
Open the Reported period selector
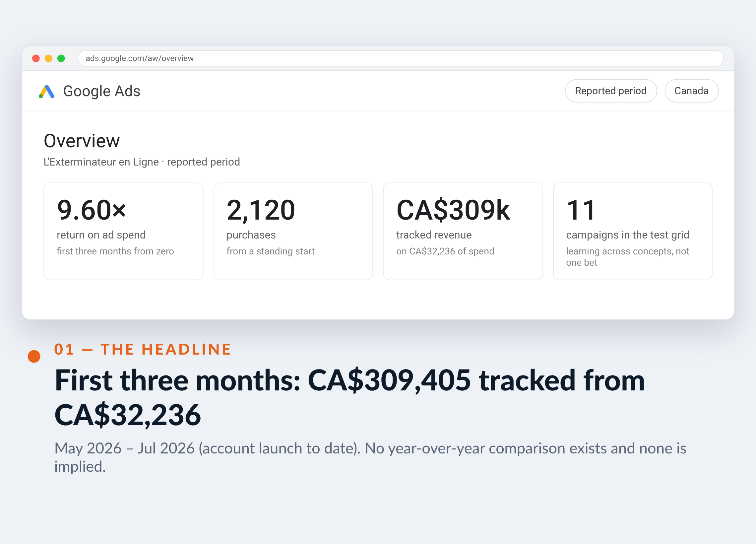click(611, 91)
